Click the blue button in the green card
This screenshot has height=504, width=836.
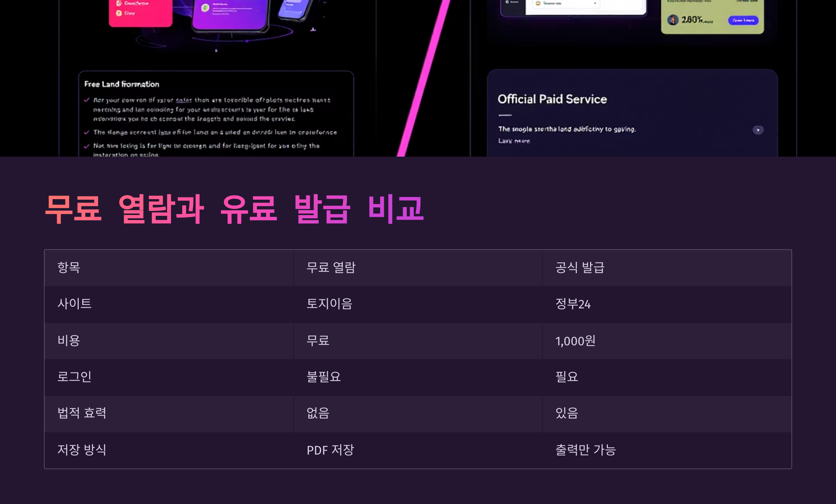pyautogui.click(x=743, y=20)
